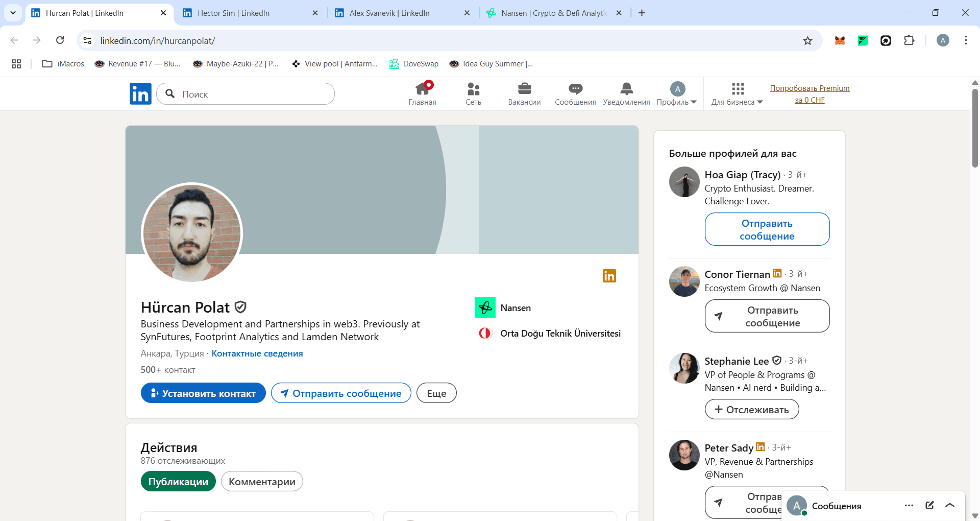This screenshot has width=980, height=521.
Task: Follow Stephanie Lee with Отслеживать
Action: tap(752, 409)
